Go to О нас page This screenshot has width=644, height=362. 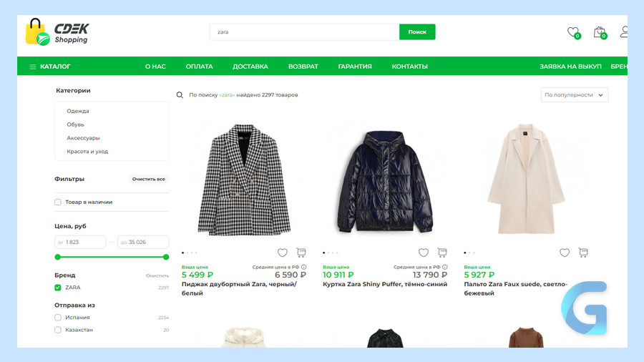[x=155, y=67]
